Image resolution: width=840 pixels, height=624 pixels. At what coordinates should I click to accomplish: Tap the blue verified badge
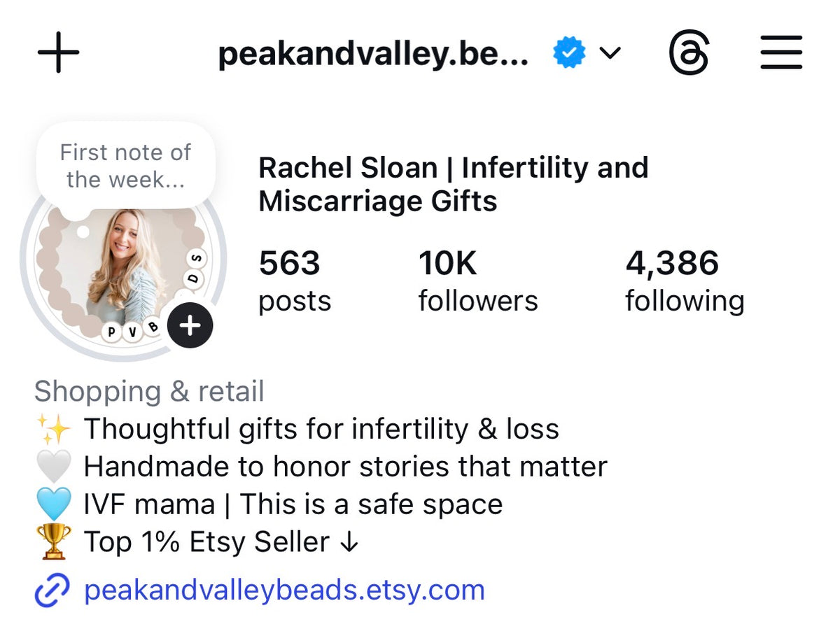click(569, 53)
